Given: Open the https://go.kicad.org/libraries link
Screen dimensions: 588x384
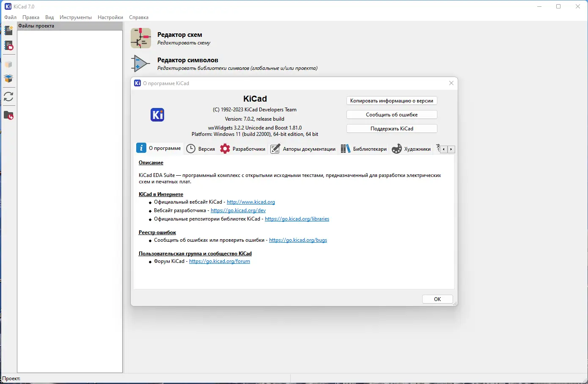Looking at the screenshot, I should pyautogui.click(x=297, y=219).
